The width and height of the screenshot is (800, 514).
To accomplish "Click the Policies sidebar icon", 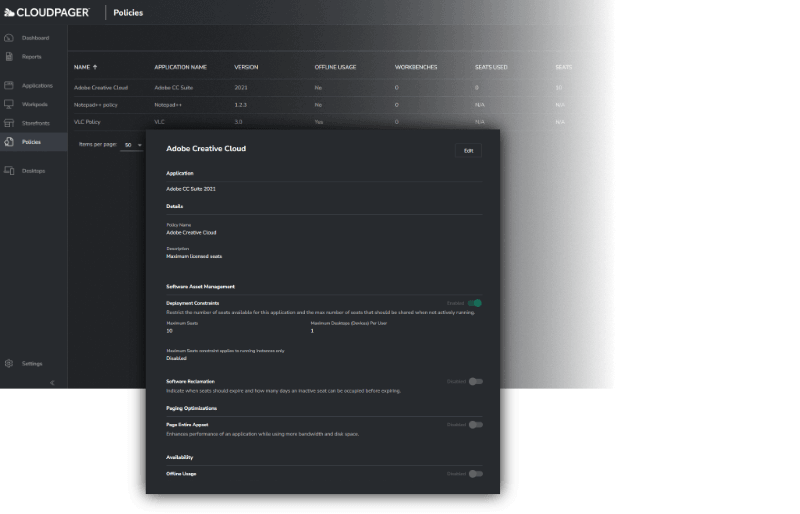I will pyautogui.click(x=9, y=142).
